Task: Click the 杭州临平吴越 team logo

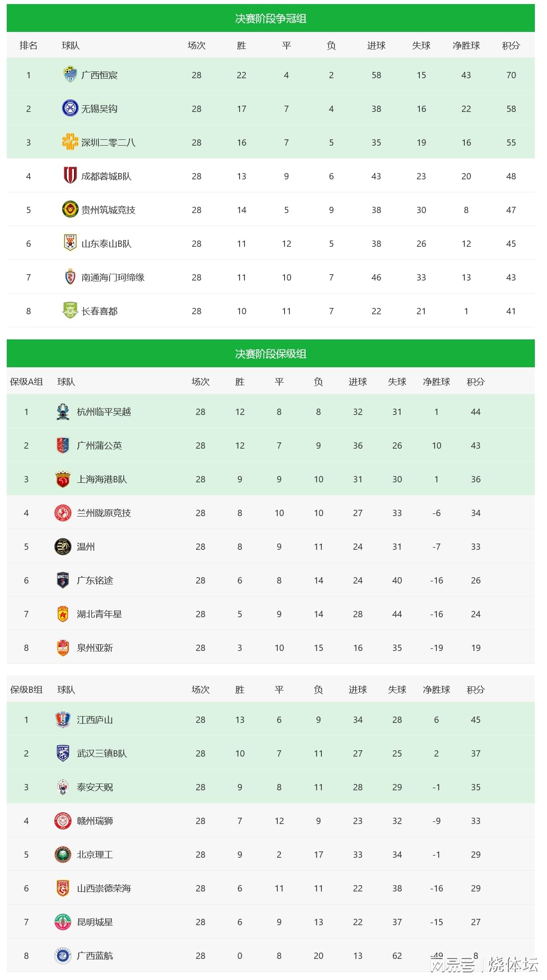Action: click(x=63, y=412)
